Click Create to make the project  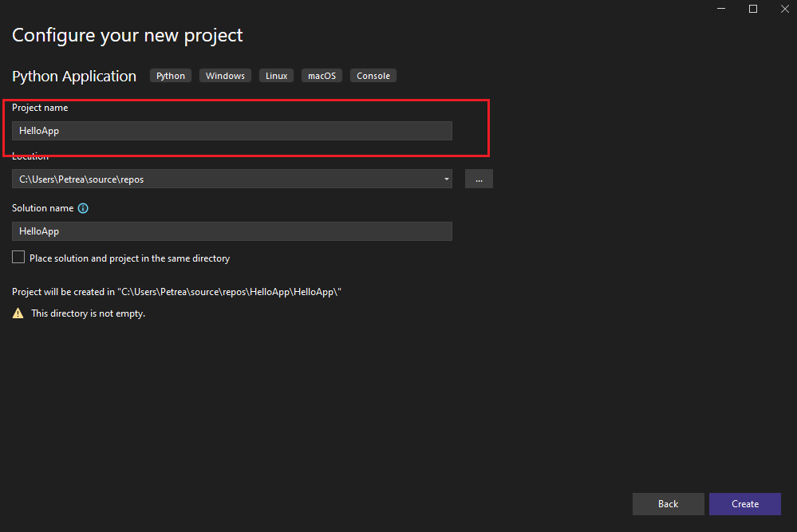click(744, 504)
